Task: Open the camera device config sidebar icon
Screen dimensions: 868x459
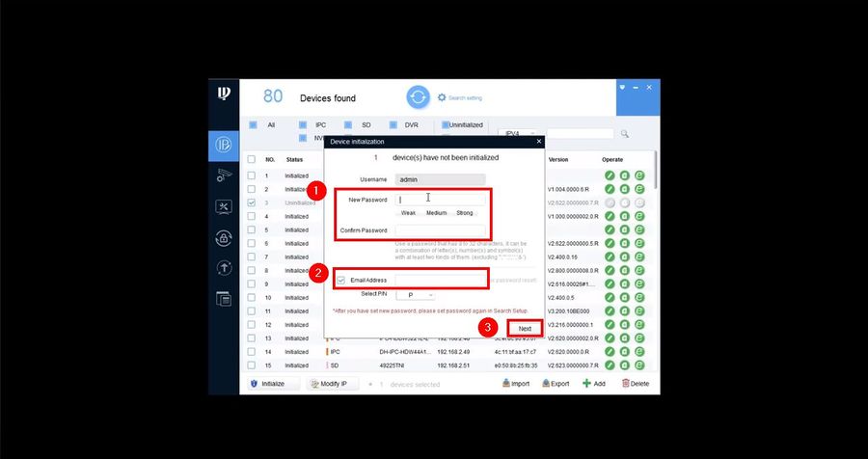Action: [224, 176]
